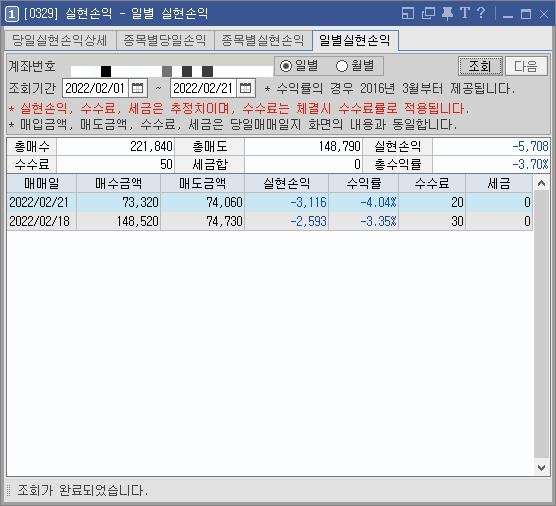Click the total buy value 221,840
The height and width of the screenshot is (506, 556).
(x=116, y=146)
